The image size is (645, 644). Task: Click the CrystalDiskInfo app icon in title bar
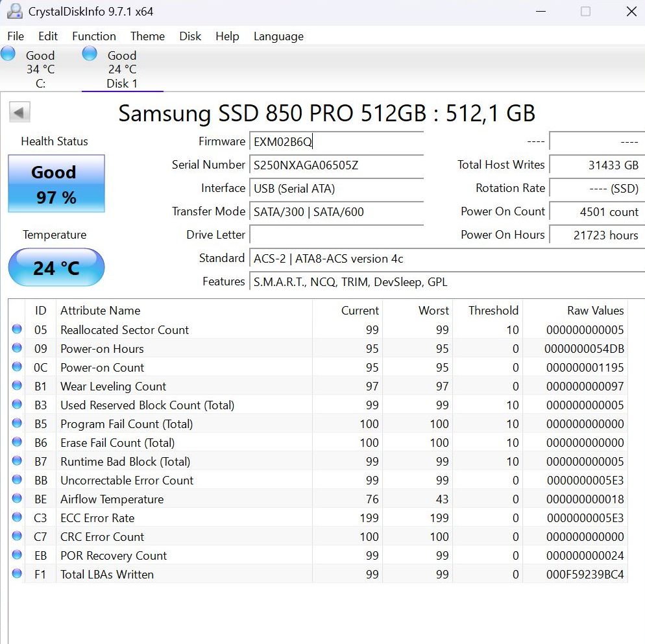tap(14, 12)
